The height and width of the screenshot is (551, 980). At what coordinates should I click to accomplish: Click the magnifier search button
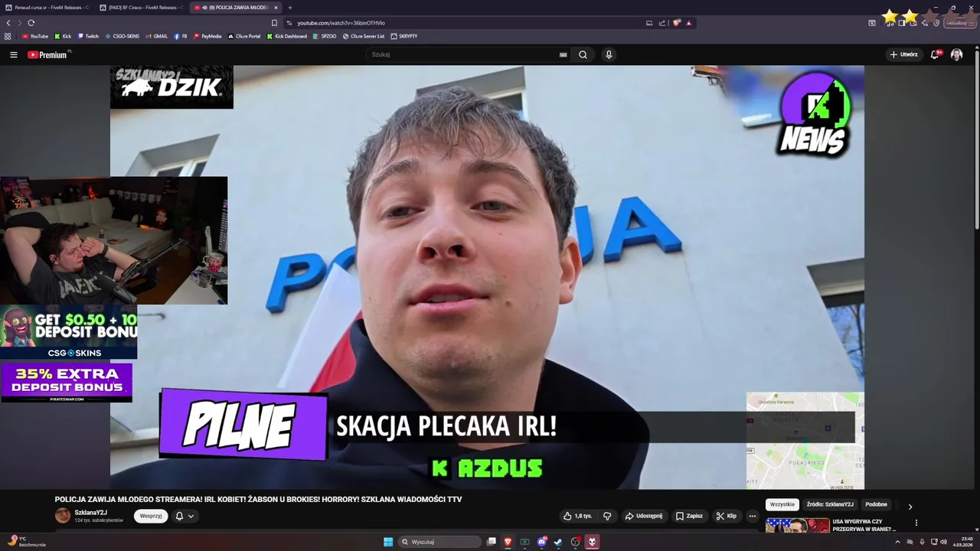[x=583, y=54]
